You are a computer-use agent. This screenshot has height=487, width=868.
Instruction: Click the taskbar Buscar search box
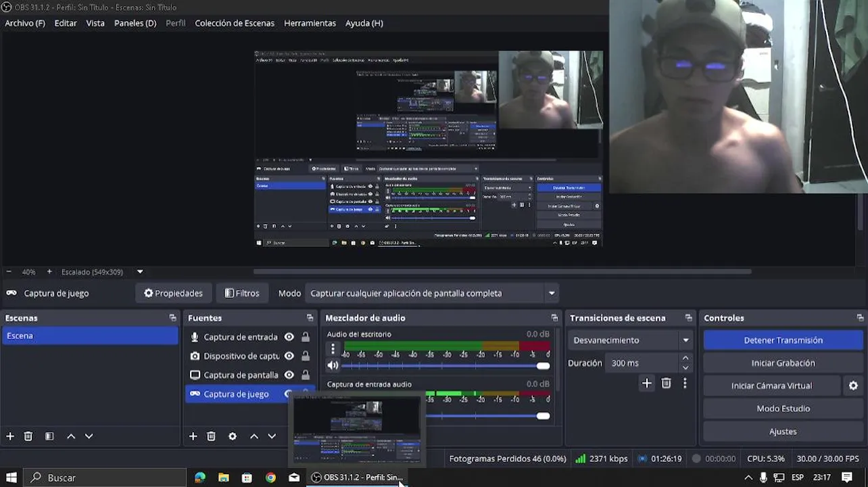tap(106, 478)
